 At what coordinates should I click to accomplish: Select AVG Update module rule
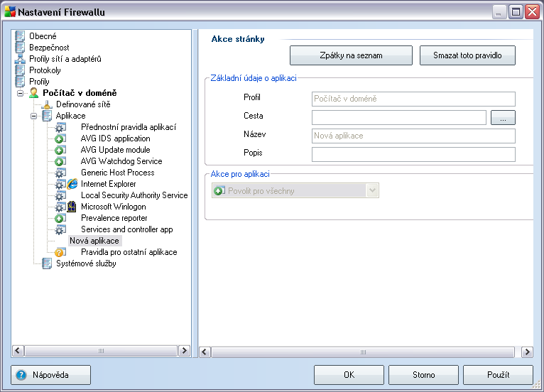pos(116,150)
